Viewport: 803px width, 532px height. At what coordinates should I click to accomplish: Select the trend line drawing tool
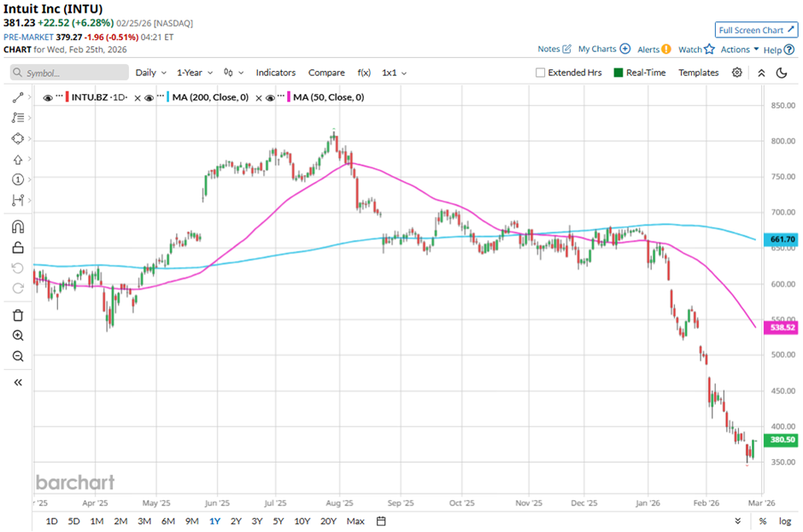(18, 98)
